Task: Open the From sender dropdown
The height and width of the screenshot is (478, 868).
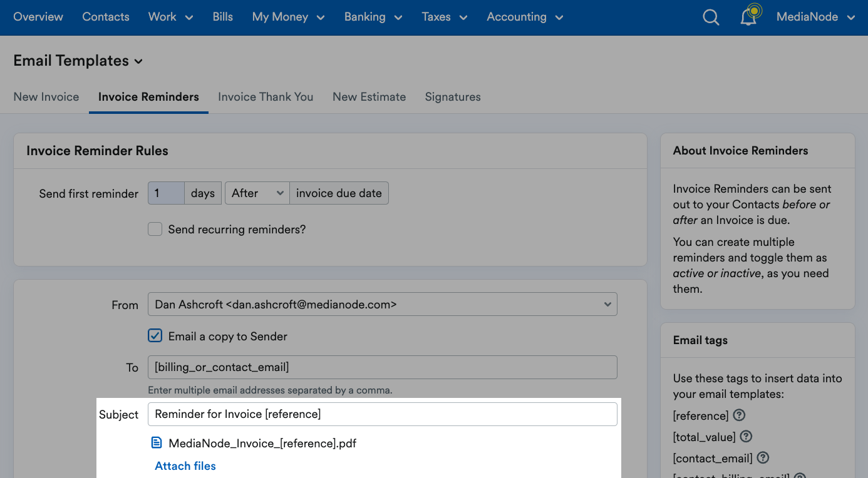Action: click(383, 305)
